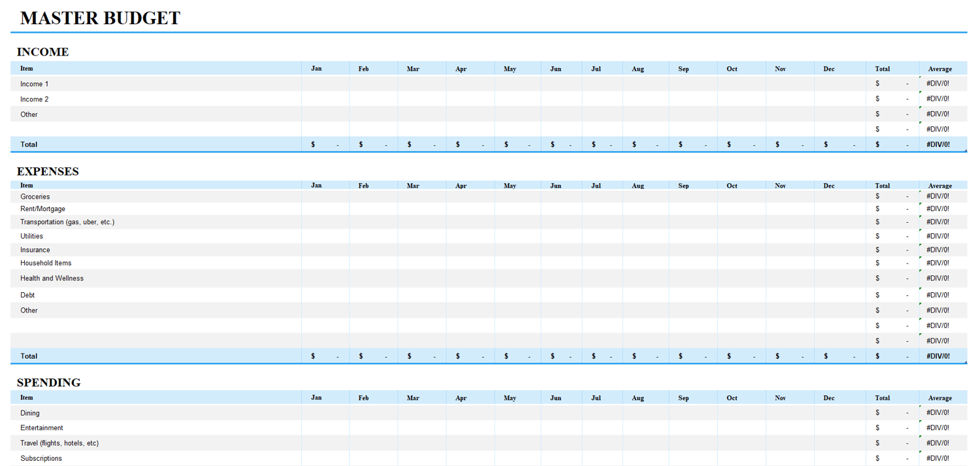Select the Debt row label cell

coord(155,295)
